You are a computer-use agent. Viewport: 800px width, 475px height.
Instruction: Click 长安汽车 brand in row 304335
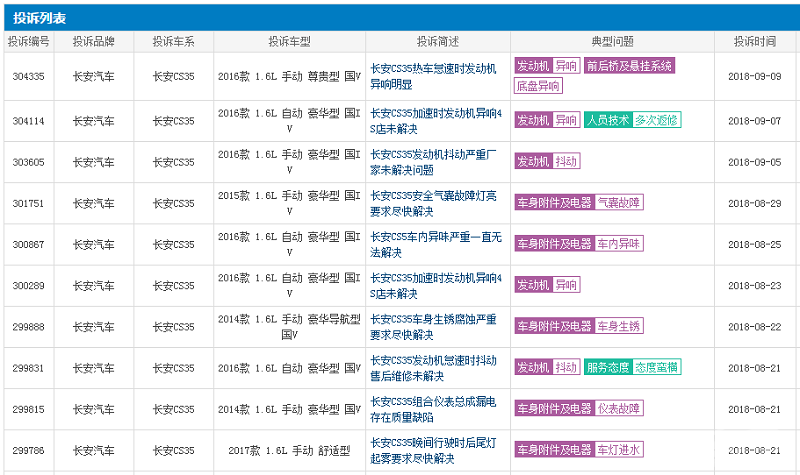(93, 77)
